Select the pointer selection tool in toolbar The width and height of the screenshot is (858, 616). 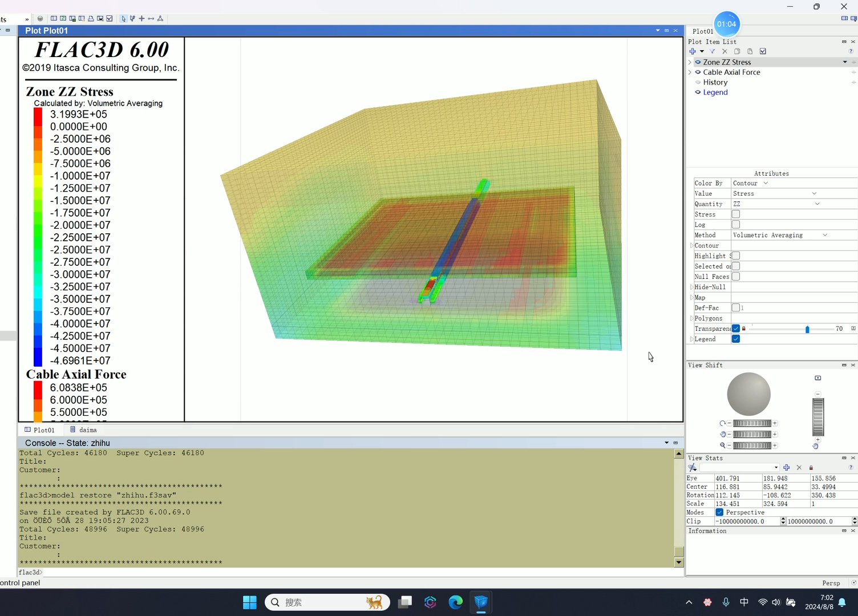click(x=123, y=19)
